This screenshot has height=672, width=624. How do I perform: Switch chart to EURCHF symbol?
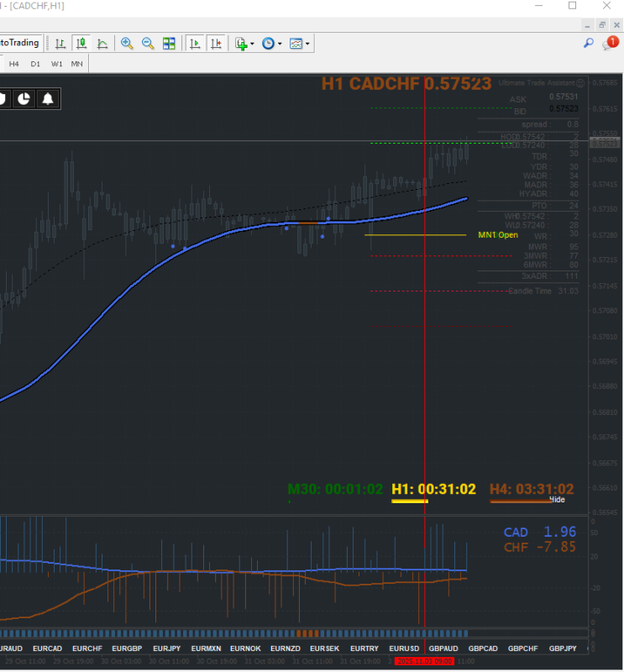(87, 648)
